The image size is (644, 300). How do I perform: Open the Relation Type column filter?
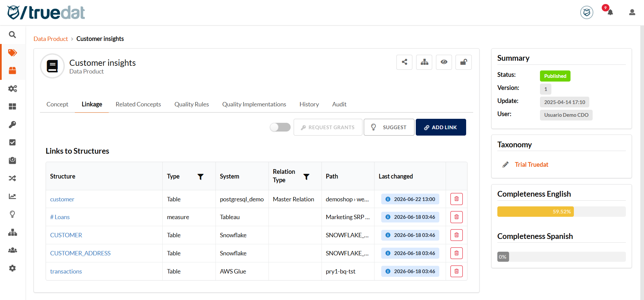coord(306,177)
